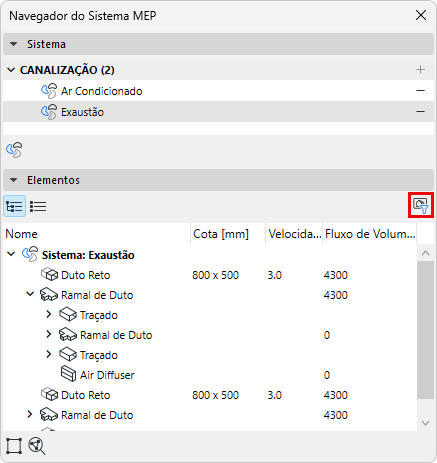Select the second Duto Reto row
This screenshot has height=463, width=437.
[x=210, y=395]
